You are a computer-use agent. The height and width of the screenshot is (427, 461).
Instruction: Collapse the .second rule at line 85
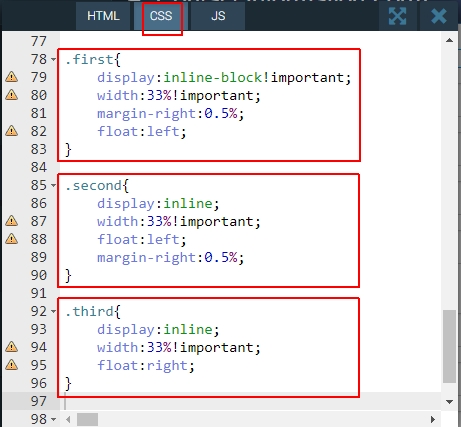54,186
